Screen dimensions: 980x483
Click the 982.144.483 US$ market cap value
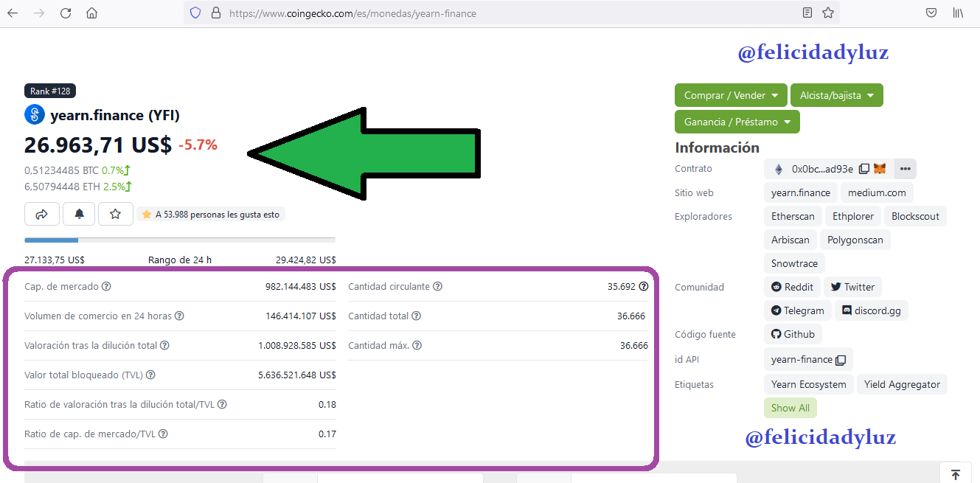301,286
